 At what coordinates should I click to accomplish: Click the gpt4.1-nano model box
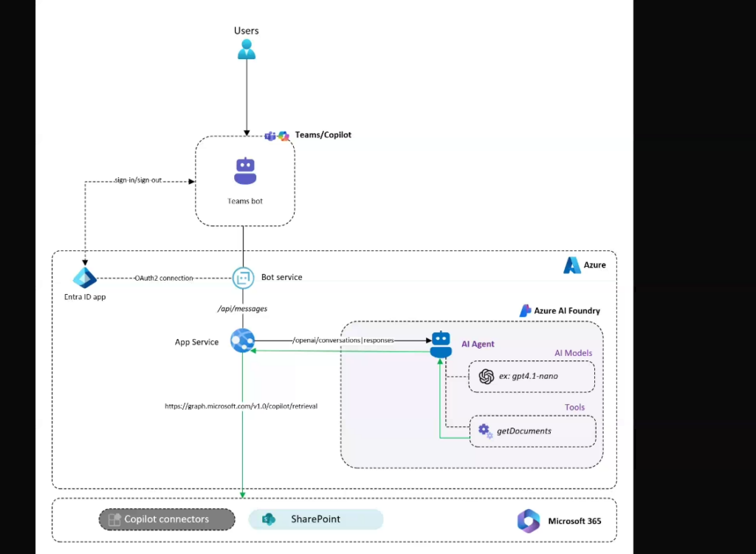coord(532,377)
